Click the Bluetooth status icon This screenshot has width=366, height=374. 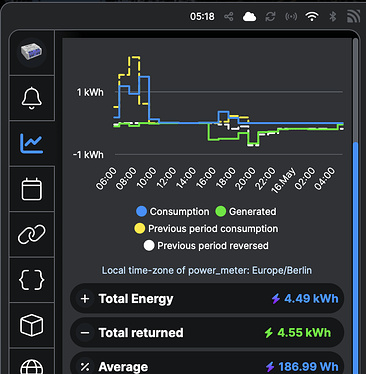point(332,16)
